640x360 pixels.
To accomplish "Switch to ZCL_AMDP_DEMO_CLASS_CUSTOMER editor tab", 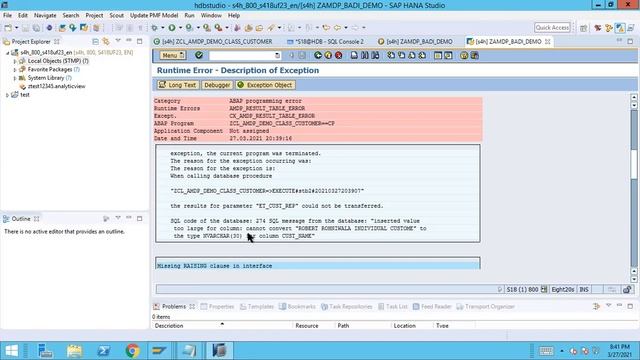I will point(213,42).
